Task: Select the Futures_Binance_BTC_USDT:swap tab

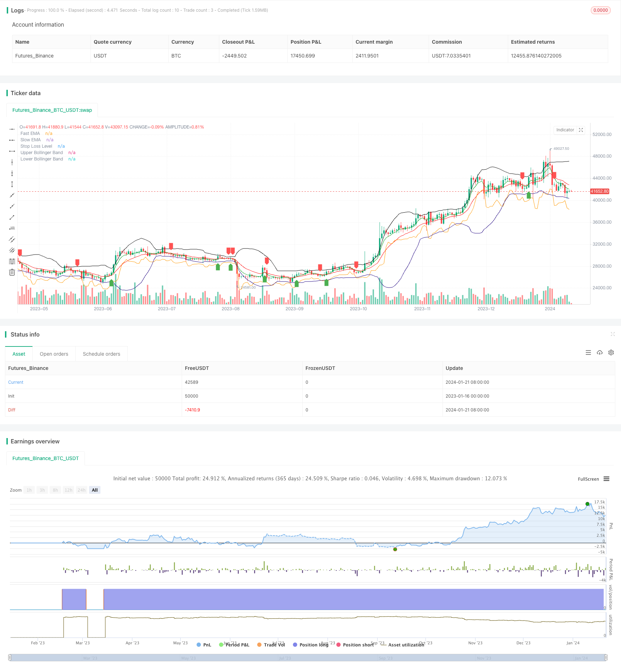Action: (x=52, y=110)
